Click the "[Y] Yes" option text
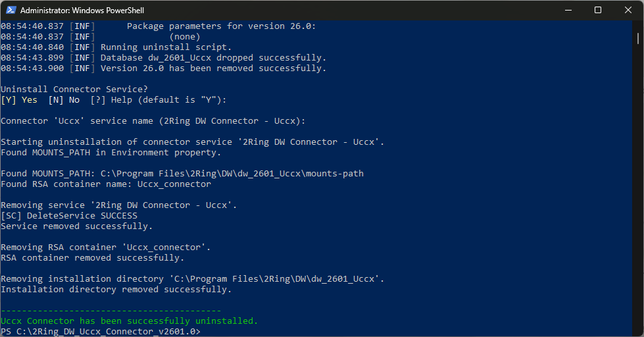 (19, 100)
